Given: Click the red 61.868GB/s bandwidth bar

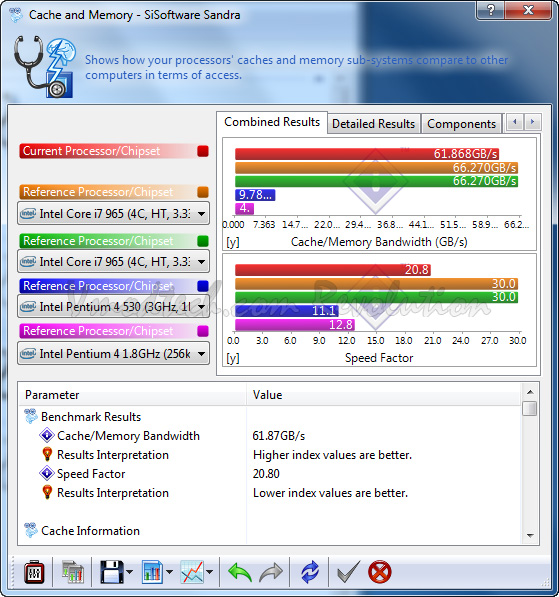Looking at the screenshot, I should point(367,154).
